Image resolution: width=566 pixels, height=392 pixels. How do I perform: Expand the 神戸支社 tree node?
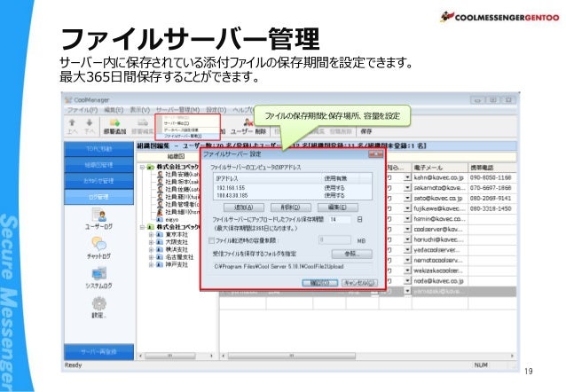(151, 265)
